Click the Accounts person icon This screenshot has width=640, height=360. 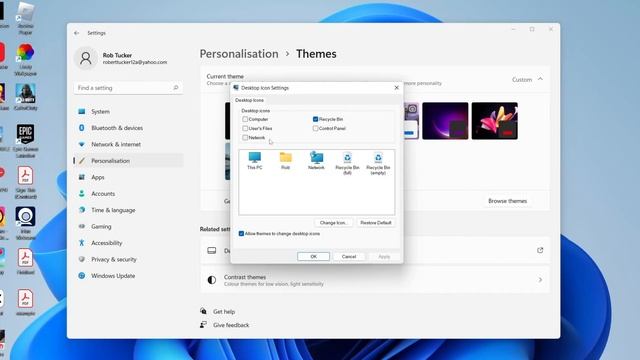(x=82, y=193)
